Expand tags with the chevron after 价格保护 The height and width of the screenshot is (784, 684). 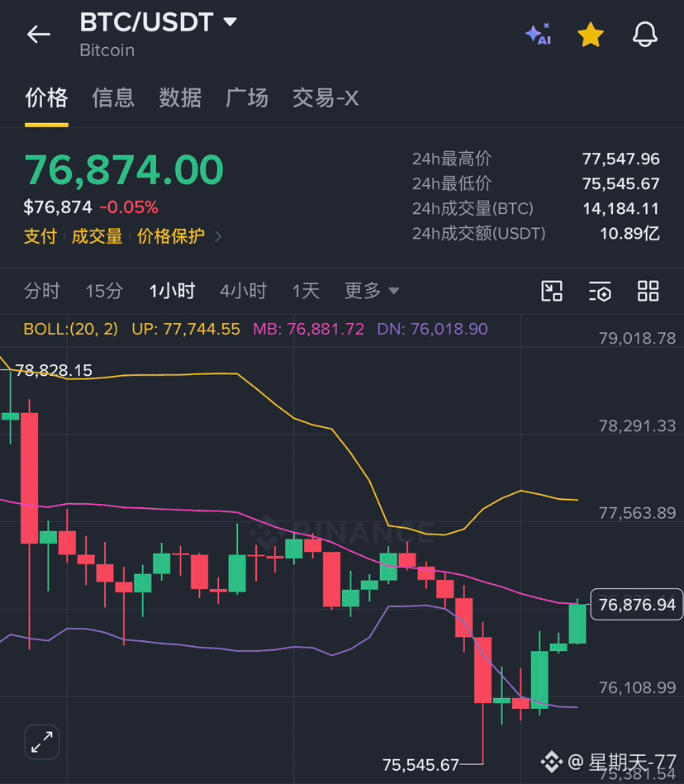218,236
